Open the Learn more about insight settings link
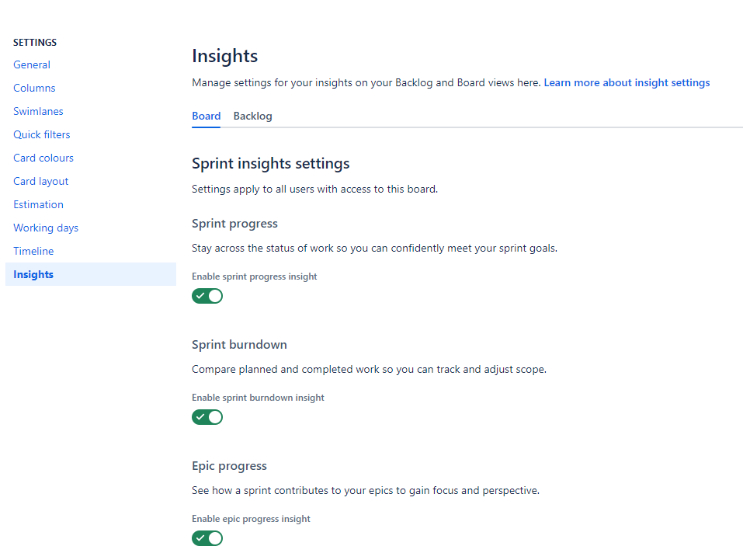Image resolution: width=743 pixels, height=560 pixels. [627, 82]
